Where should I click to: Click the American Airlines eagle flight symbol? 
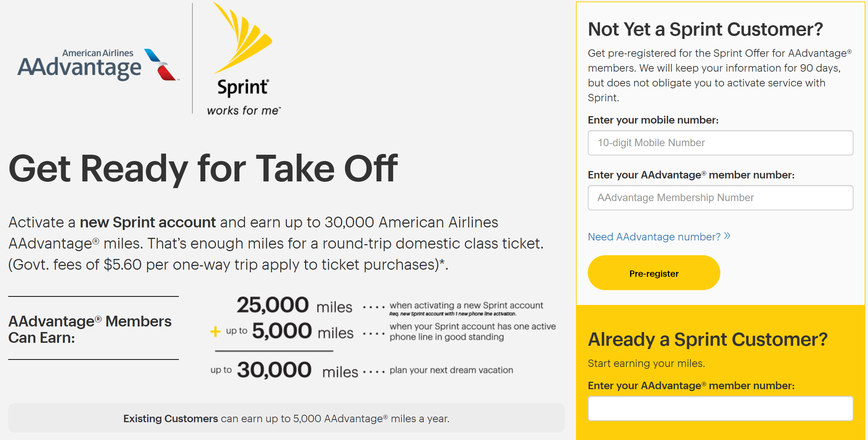coord(161,65)
